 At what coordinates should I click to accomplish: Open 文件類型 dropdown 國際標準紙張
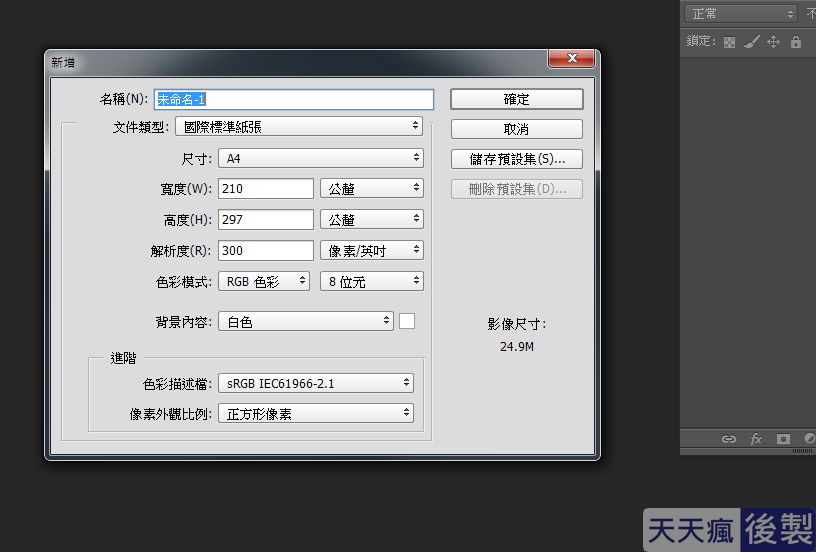(299, 126)
